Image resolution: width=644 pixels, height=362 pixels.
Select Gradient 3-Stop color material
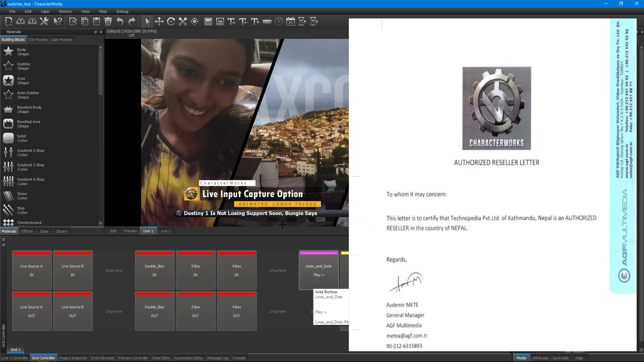pyautogui.click(x=30, y=167)
